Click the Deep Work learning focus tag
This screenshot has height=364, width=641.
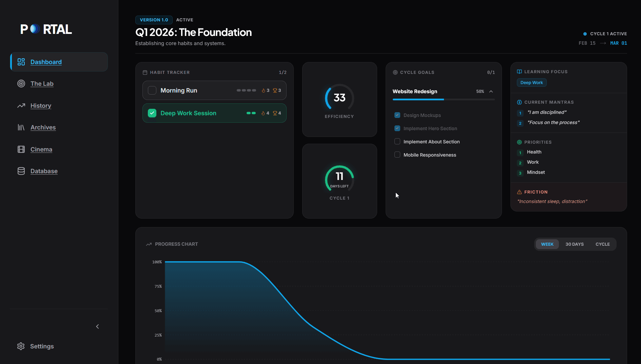(531, 83)
